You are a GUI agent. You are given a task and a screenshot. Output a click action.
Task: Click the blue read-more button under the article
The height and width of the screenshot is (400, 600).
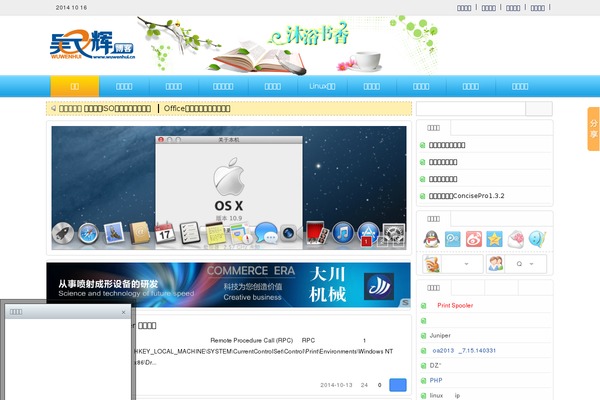click(398, 385)
